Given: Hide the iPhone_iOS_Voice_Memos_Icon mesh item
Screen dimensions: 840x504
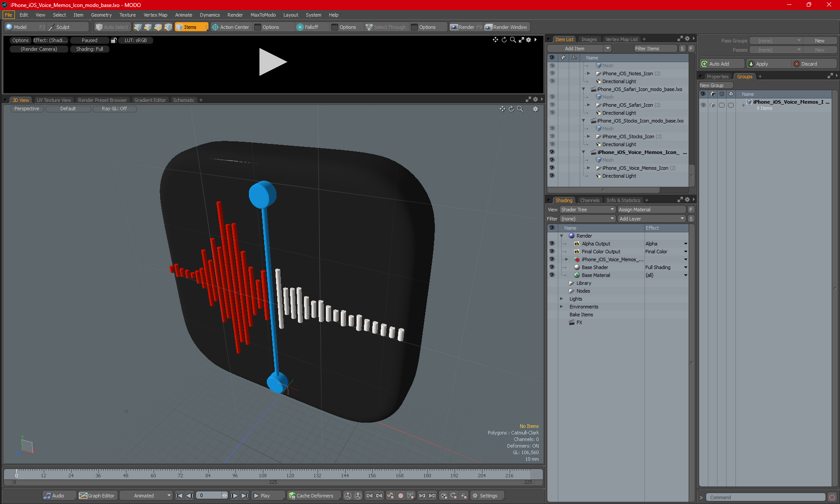Looking at the screenshot, I should point(552,168).
